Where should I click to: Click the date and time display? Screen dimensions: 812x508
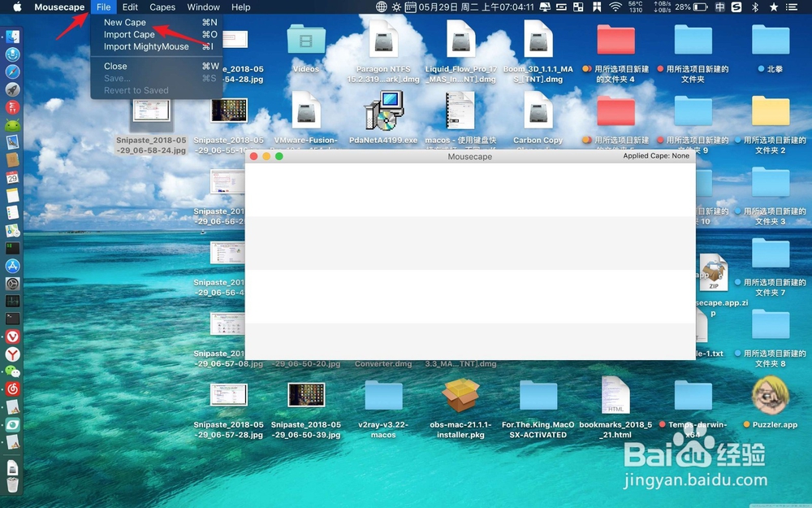point(476,7)
